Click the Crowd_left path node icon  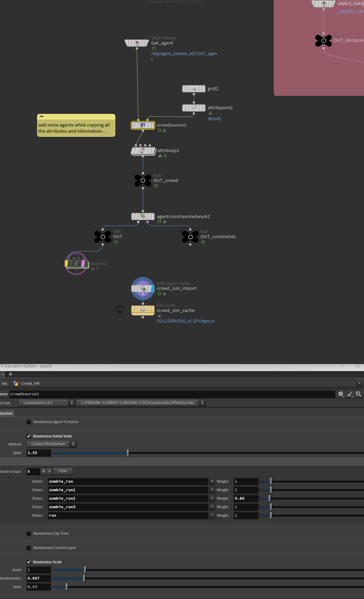(16, 383)
